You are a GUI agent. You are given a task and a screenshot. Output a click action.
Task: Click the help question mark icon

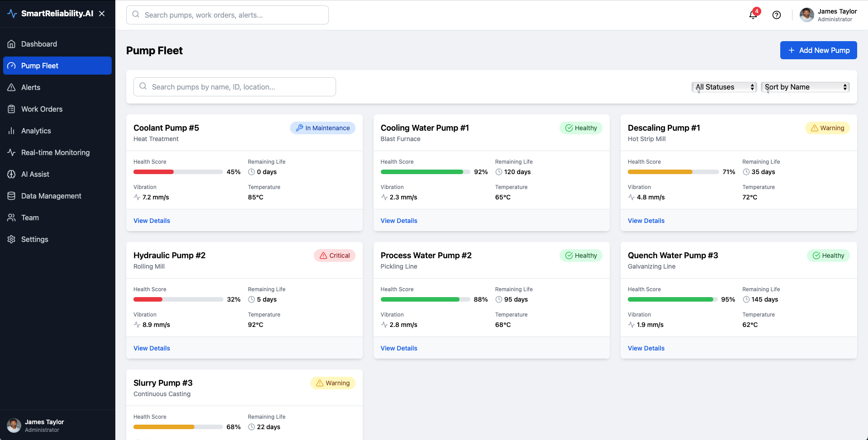[x=777, y=15]
